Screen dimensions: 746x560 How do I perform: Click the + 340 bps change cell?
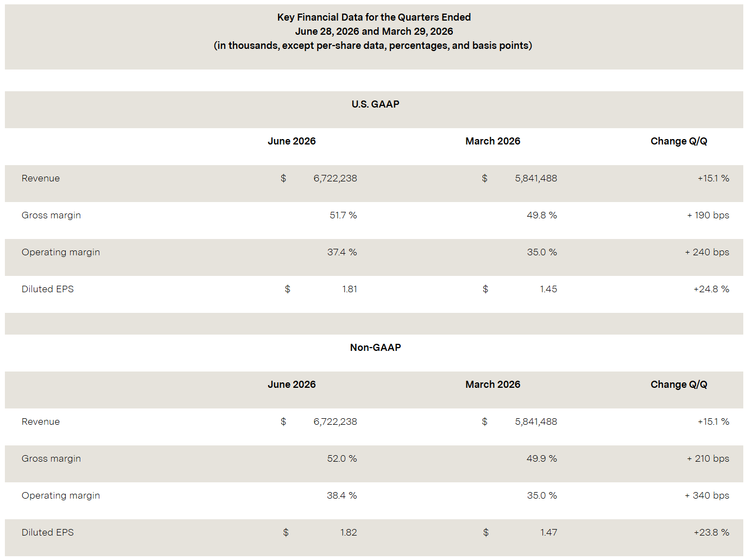[707, 495]
